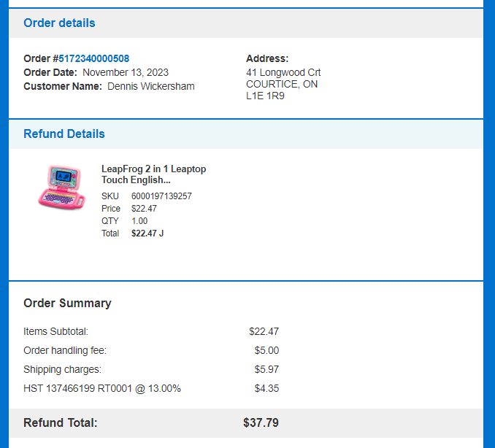495x448 pixels.
Task: Click the Refund Total label
Action: 61,422
